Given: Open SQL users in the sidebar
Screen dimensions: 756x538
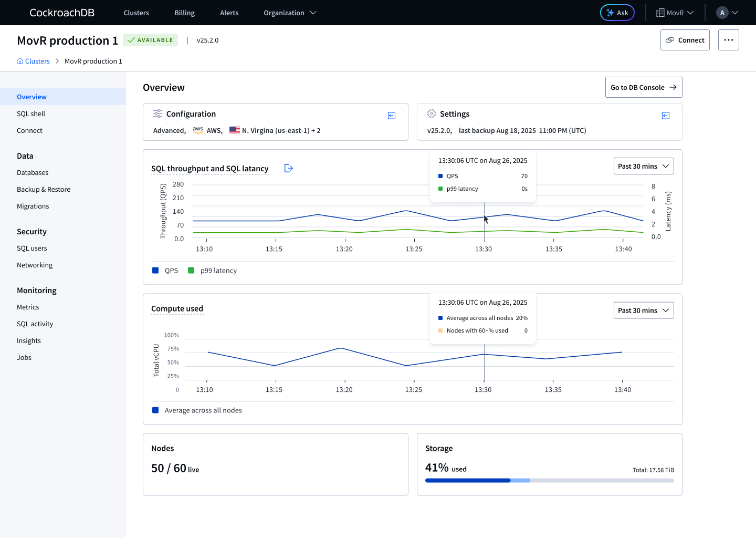Looking at the screenshot, I should tap(63, 248).
